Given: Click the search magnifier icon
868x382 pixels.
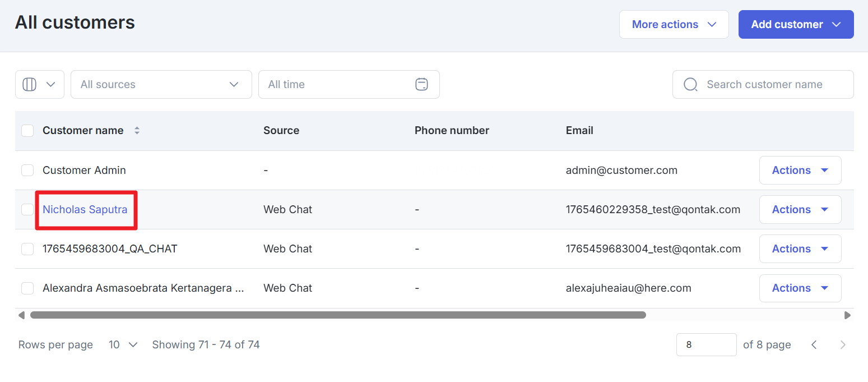Looking at the screenshot, I should coord(690,85).
